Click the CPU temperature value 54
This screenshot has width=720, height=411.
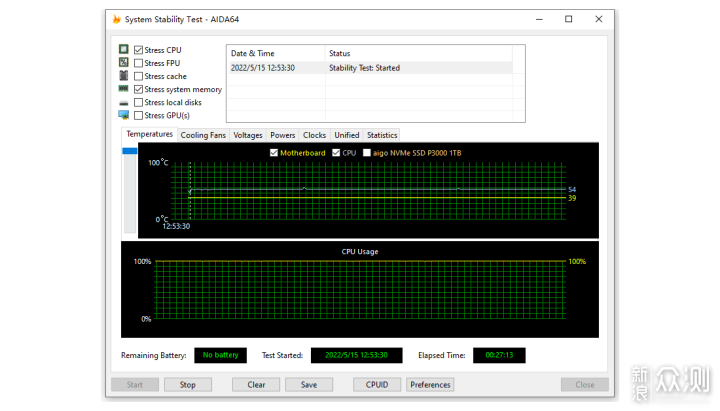(572, 189)
